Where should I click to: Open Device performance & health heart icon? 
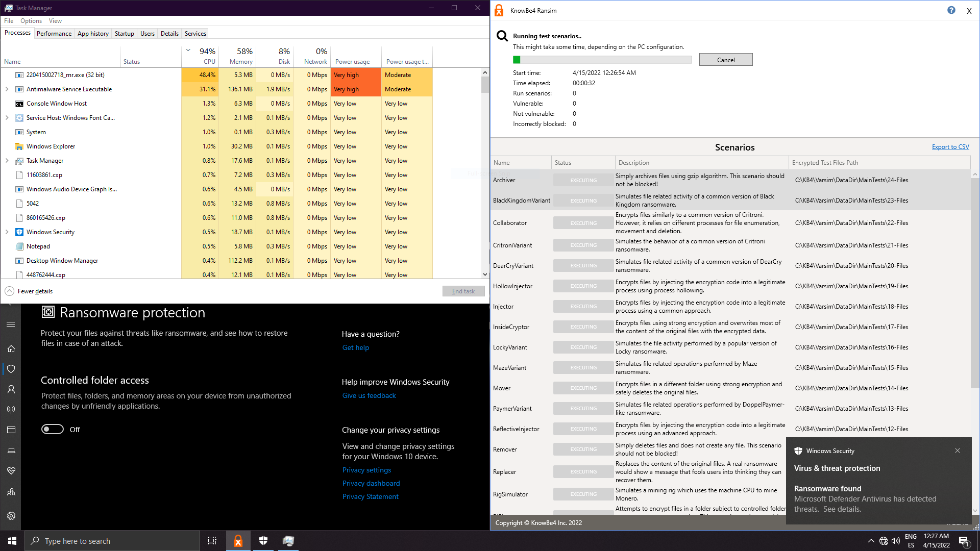pos(11,470)
